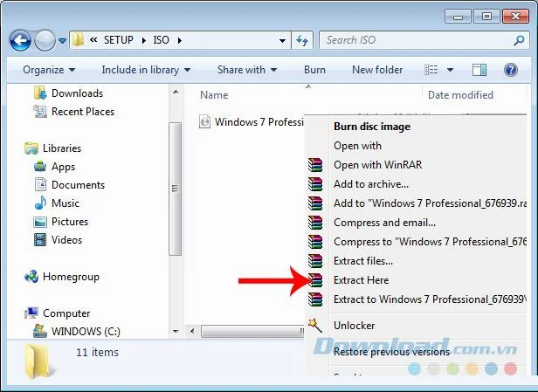Open the address bar previous locations dropdown
This screenshot has height=392, width=538.
coord(282,41)
